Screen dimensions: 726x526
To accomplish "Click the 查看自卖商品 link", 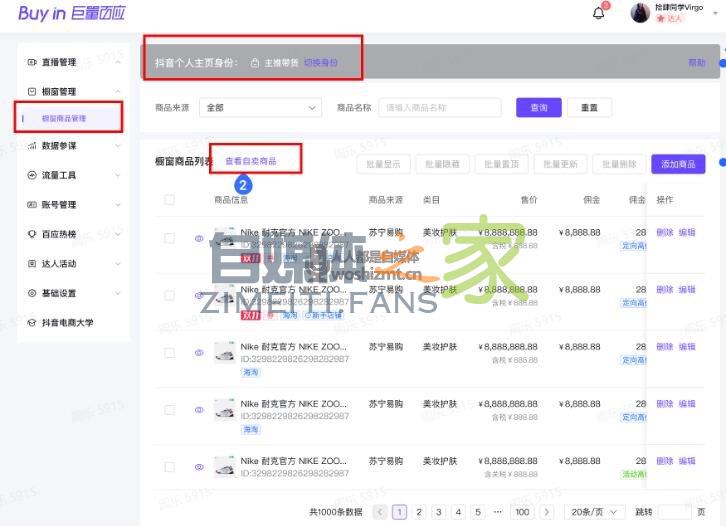I will point(250,161).
